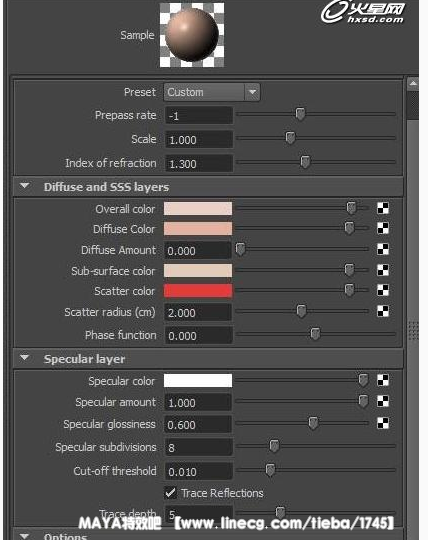
Task: Click texture map icon for Specular glossiness
Action: point(383,423)
